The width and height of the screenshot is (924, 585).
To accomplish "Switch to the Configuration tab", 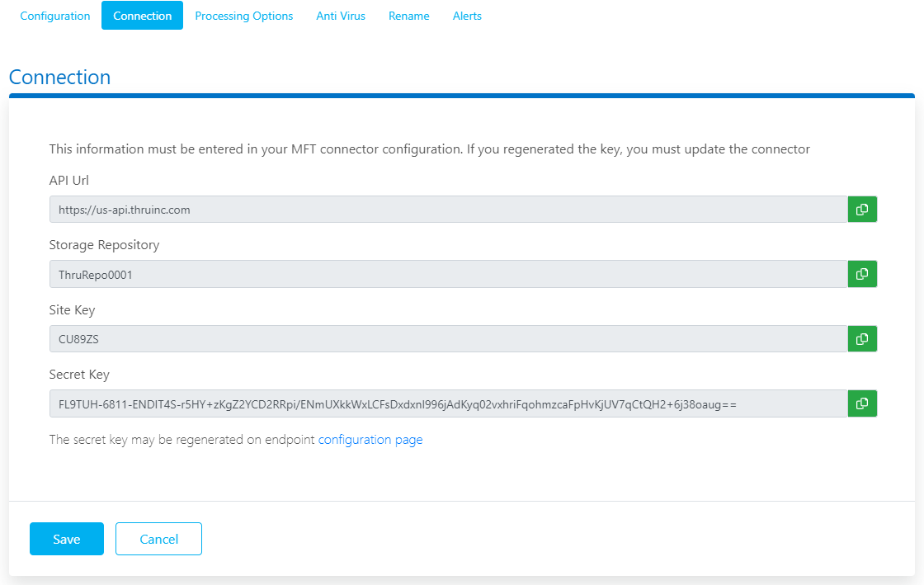I will 54,15.
